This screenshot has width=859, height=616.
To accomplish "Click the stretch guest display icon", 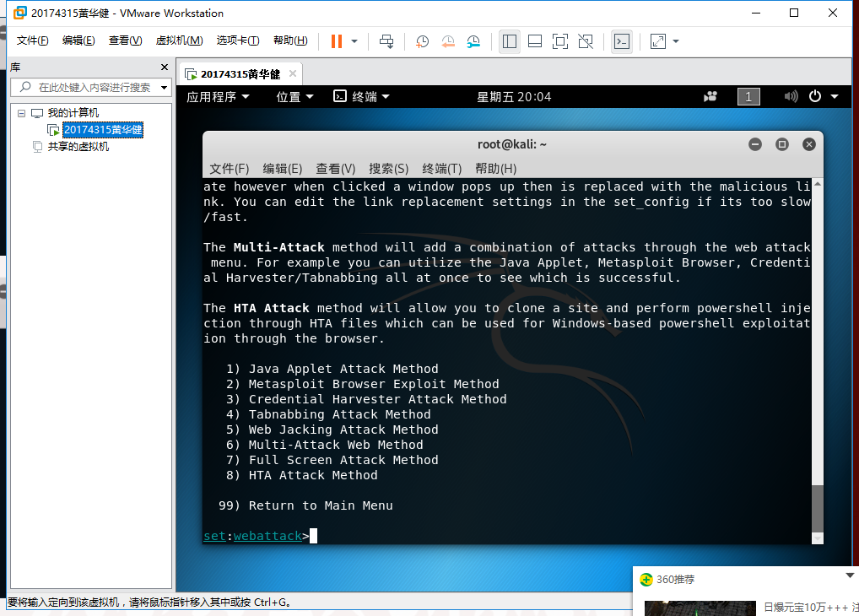I will pyautogui.click(x=657, y=41).
